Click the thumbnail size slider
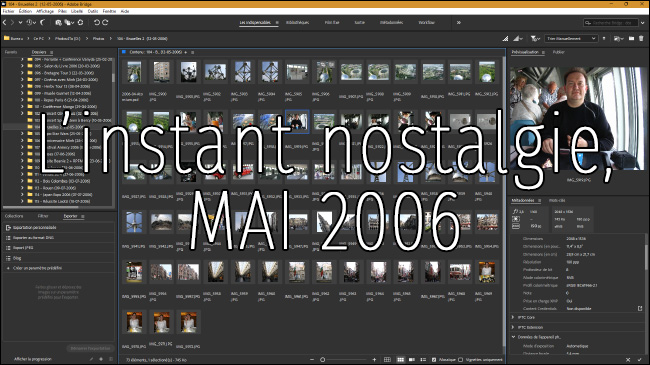The image size is (650, 365). (x=343, y=360)
